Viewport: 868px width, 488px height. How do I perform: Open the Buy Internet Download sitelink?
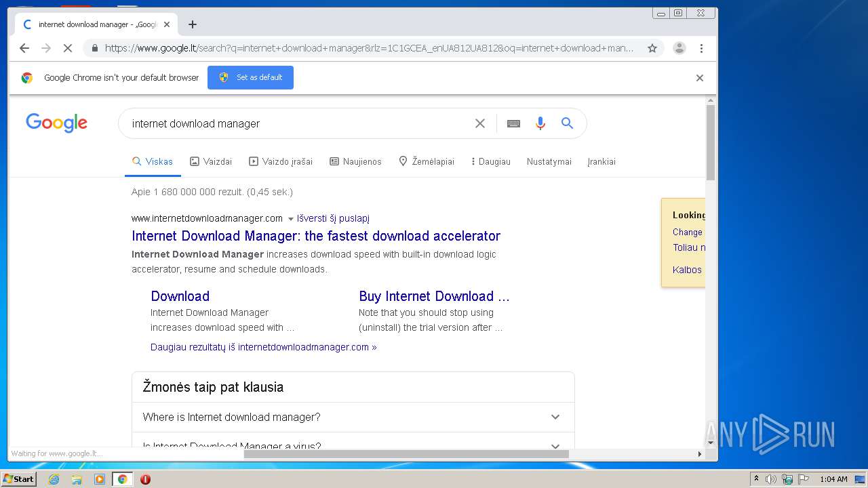434,296
